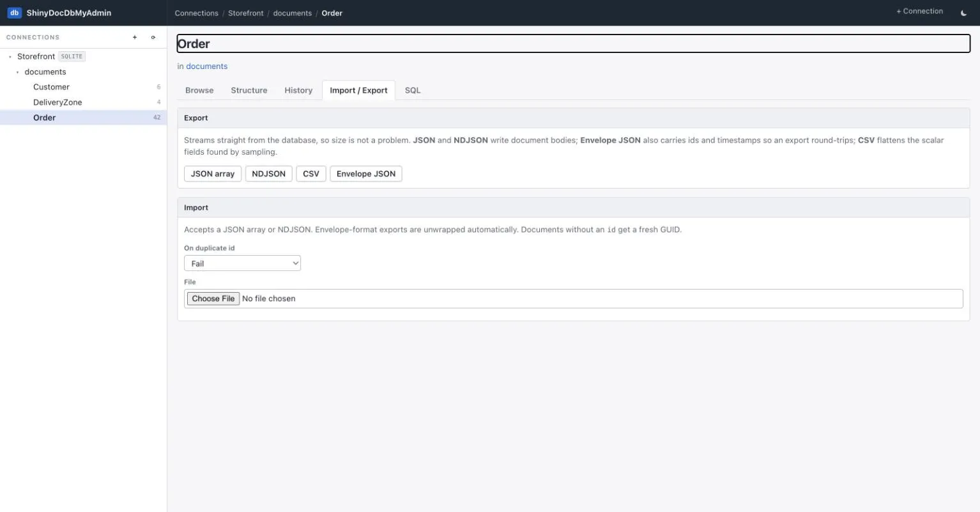Viewport: 980px width, 512px height.
Task: Click the 'On duplicate id' label
Action: (210, 248)
